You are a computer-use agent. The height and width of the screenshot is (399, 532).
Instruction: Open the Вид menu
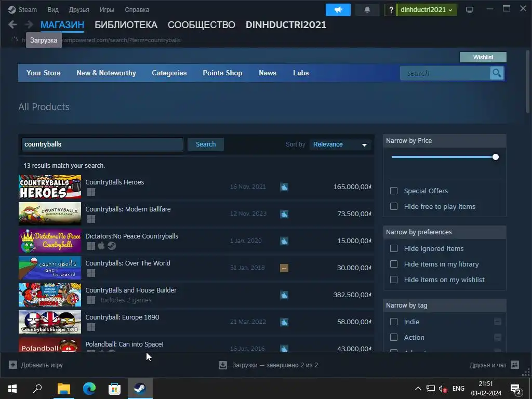tap(52, 10)
